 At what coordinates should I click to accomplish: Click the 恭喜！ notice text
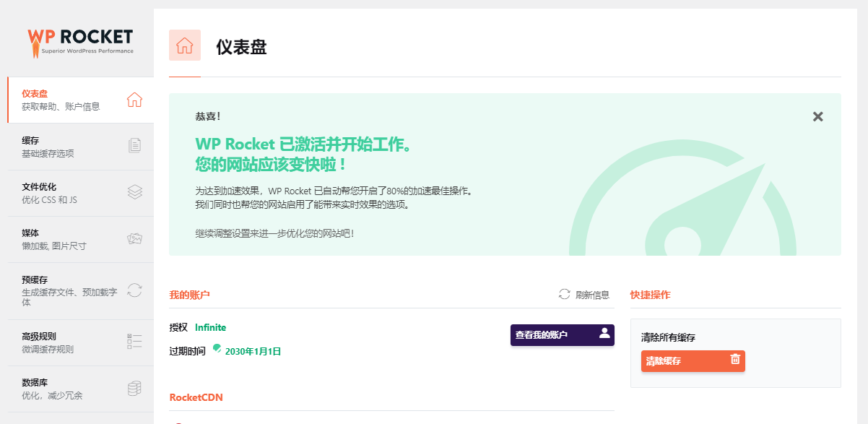pyautogui.click(x=208, y=116)
